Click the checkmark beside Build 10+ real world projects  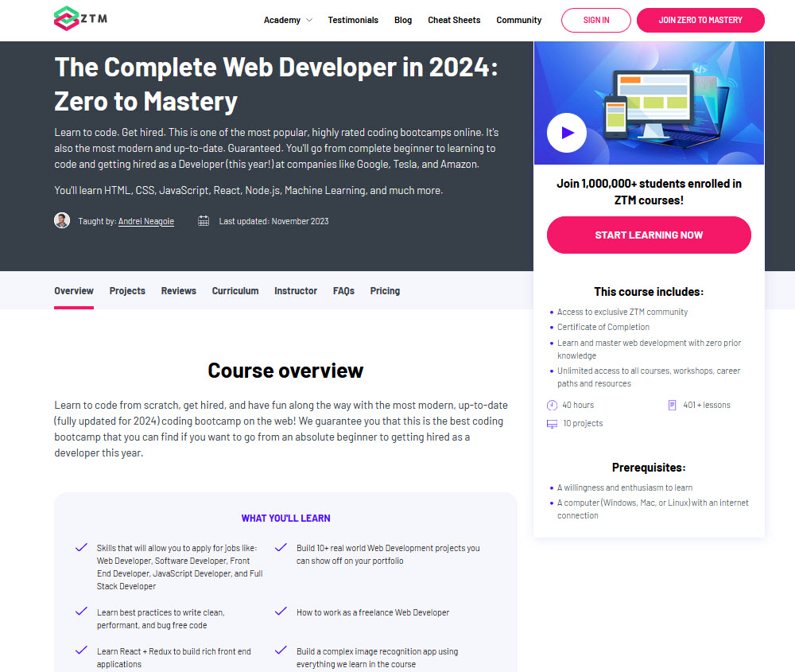coord(281,547)
